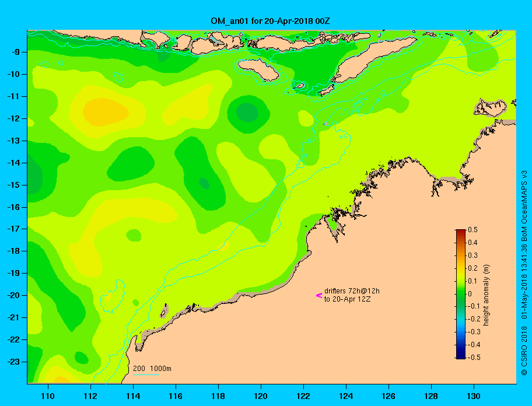
Task: Click longitude axis label 130
Action: coord(474,396)
